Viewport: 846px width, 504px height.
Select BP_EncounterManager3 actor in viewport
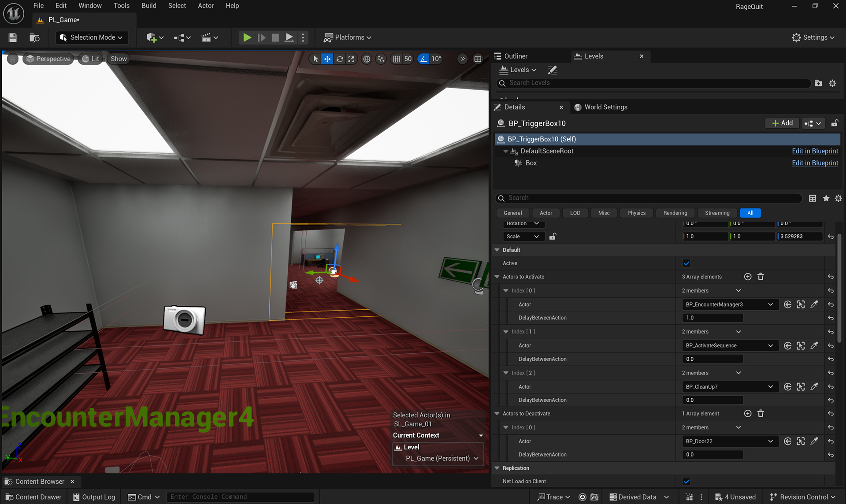pyautogui.click(x=801, y=304)
